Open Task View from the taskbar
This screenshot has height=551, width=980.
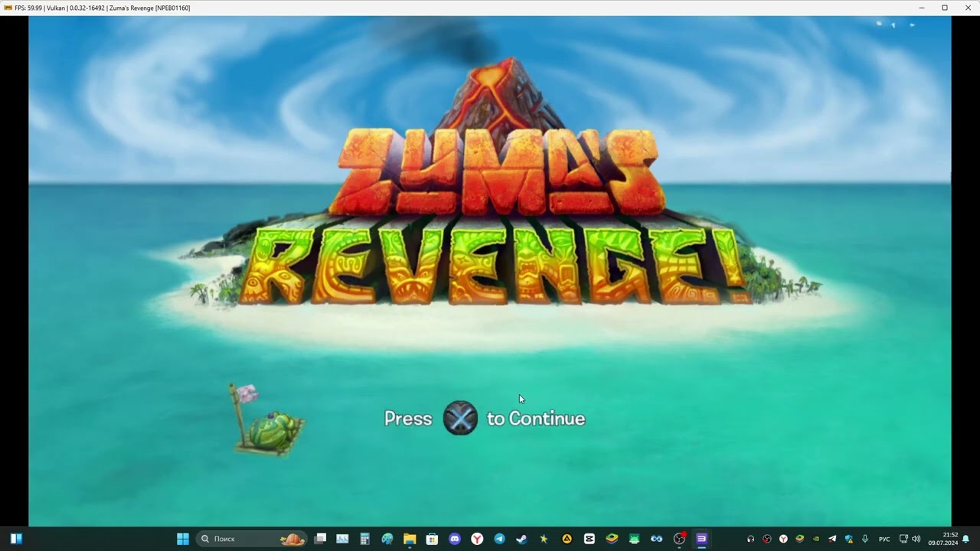pos(321,539)
